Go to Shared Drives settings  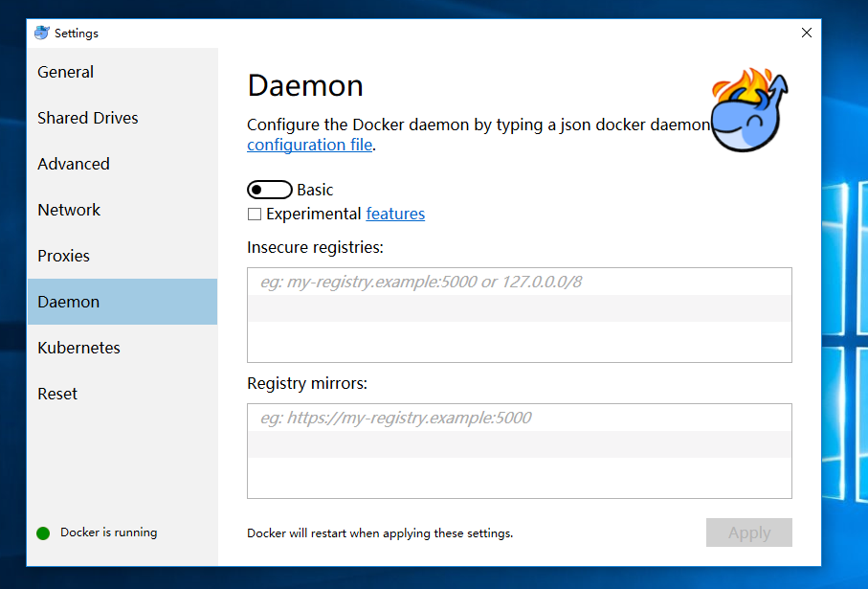[122, 118]
